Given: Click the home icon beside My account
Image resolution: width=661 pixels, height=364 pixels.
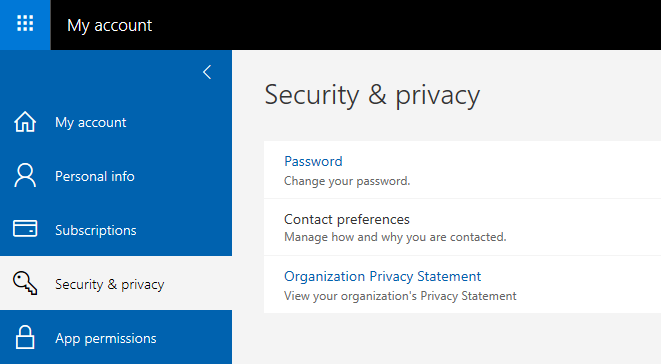Looking at the screenshot, I should point(25,122).
